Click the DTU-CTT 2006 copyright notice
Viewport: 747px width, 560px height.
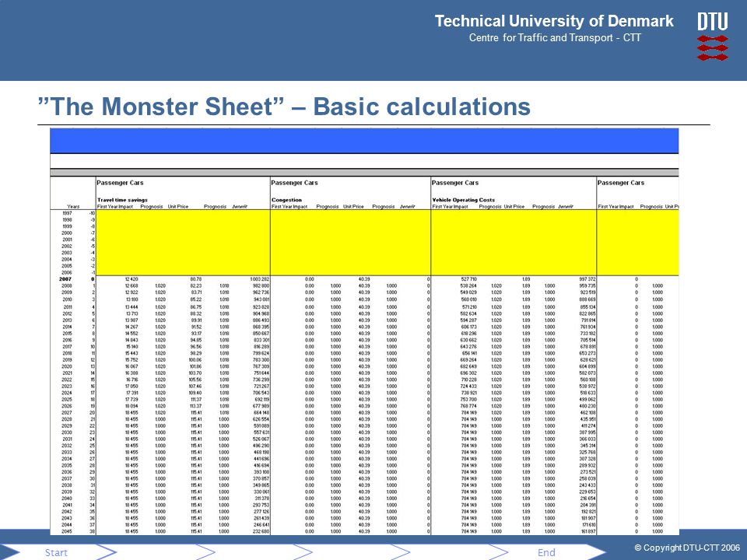coord(687,548)
